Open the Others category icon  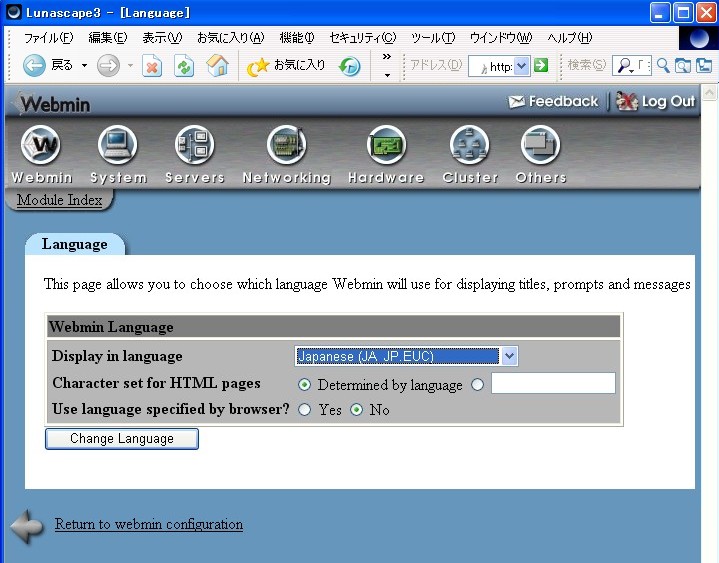[x=540, y=145]
